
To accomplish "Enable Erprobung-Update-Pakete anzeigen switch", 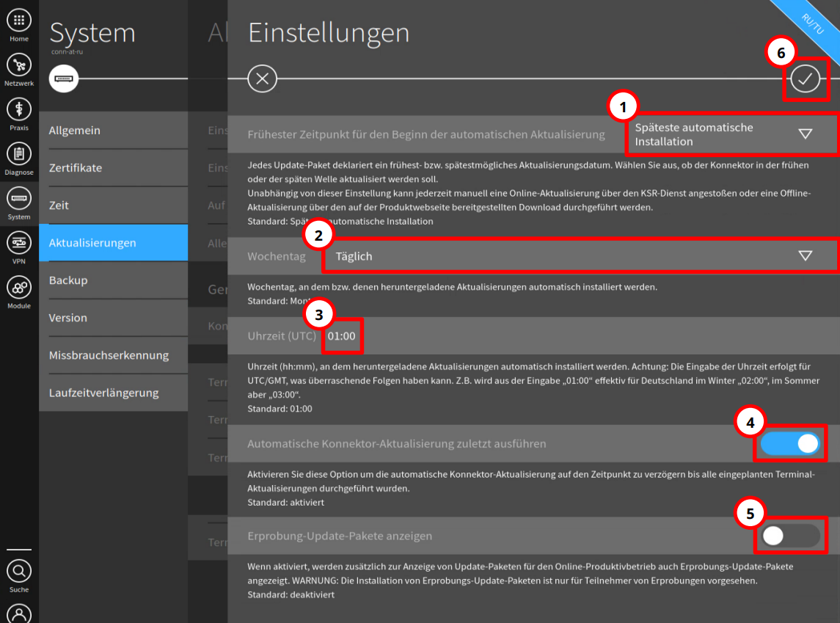I will pos(790,536).
